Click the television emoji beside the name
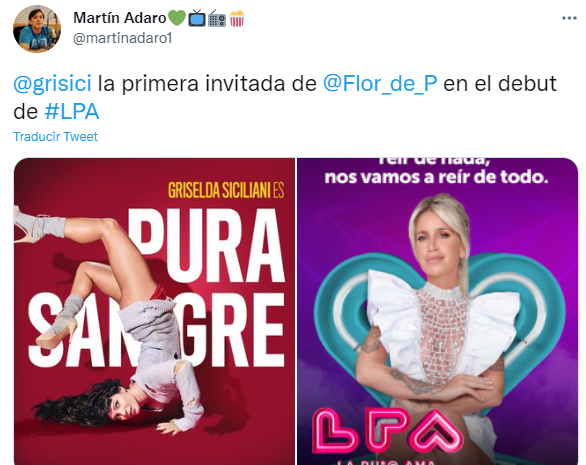 [x=197, y=18]
